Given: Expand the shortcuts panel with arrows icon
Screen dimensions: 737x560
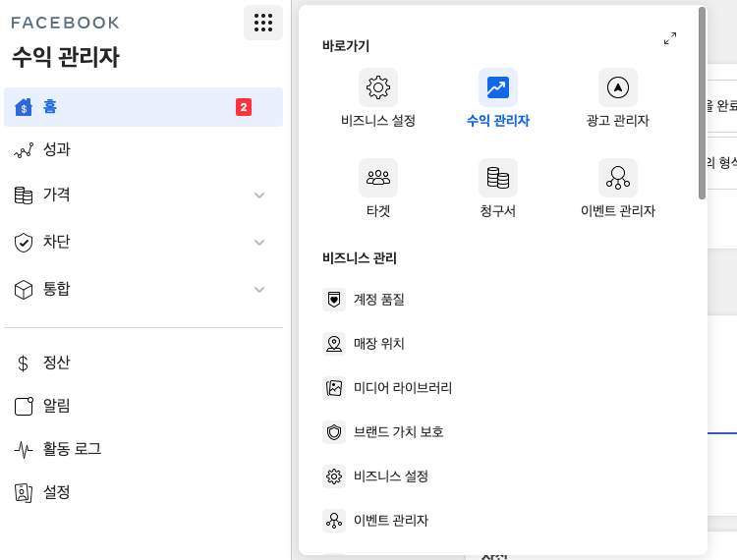Looking at the screenshot, I should tap(670, 38).
